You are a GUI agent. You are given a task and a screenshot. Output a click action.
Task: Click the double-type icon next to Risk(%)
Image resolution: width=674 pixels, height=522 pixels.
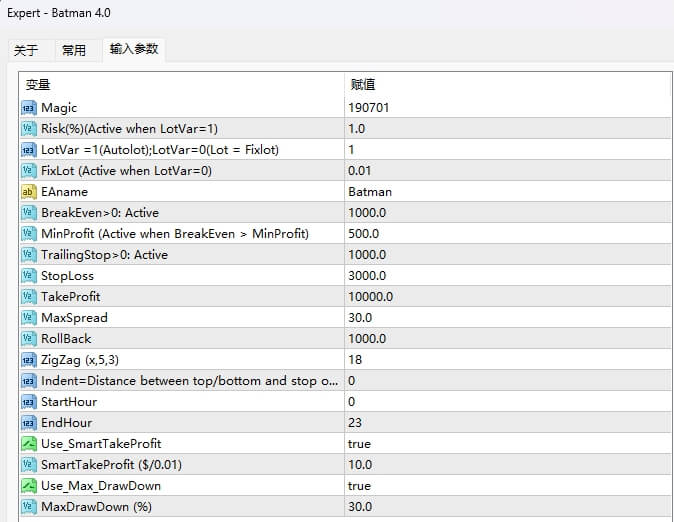29,129
